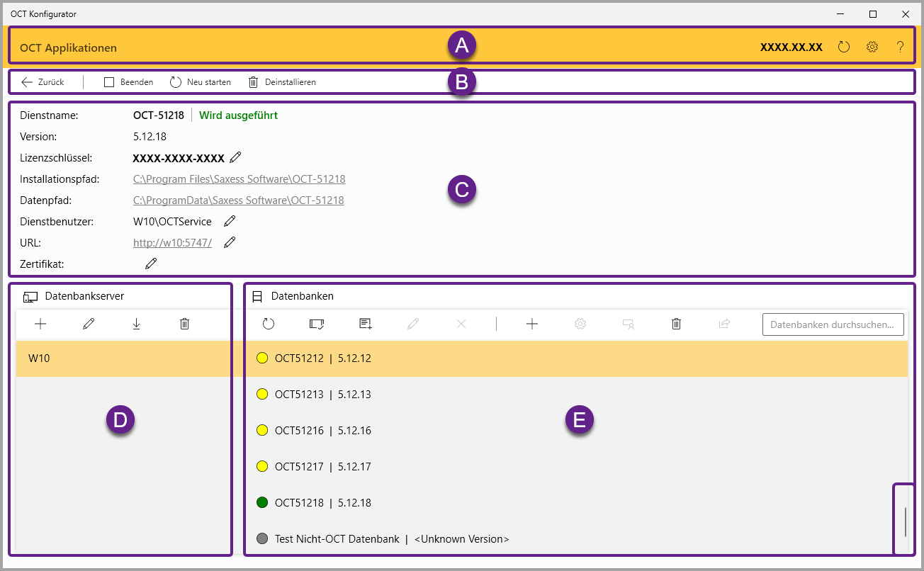Open help with the question mark icon
924x571 pixels.
(x=900, y=47)
